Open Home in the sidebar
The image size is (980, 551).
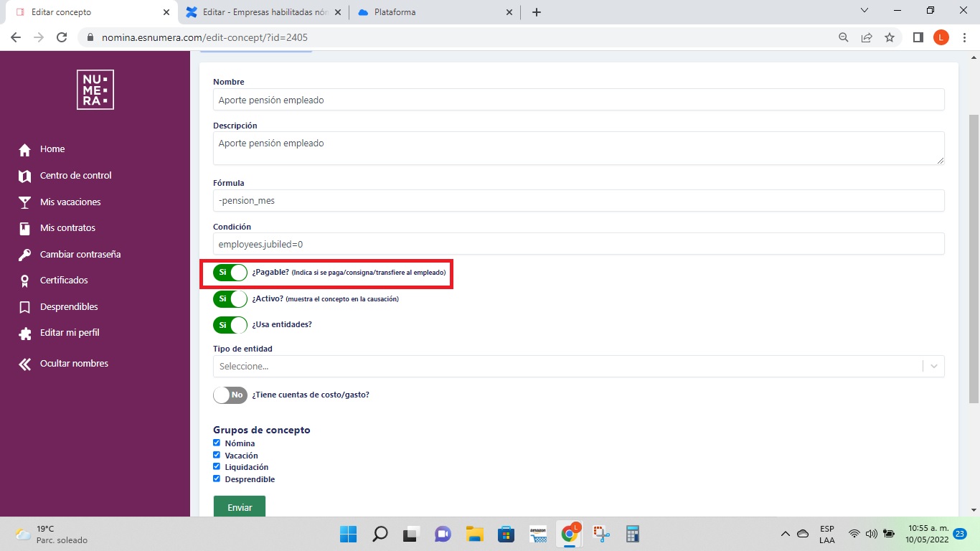click(x=52, y=149)
